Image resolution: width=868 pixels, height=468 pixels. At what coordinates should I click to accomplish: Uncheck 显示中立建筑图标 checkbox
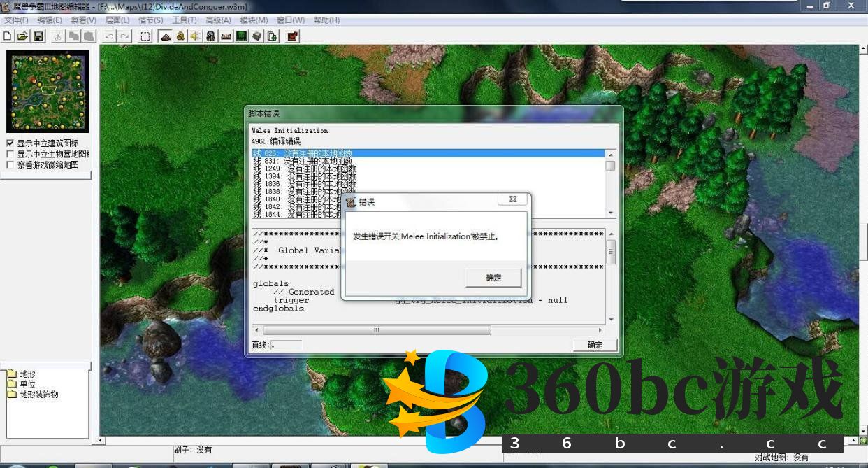(x=10, y=143)
